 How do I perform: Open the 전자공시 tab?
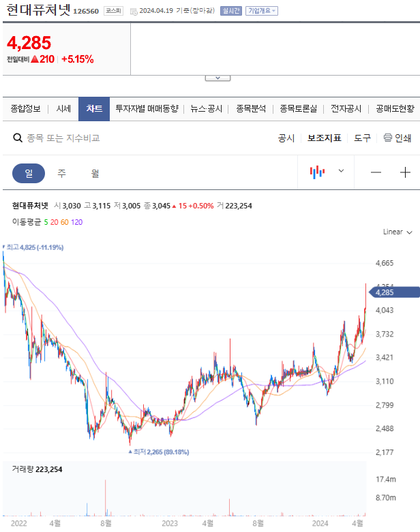click(x=346, y=108)
